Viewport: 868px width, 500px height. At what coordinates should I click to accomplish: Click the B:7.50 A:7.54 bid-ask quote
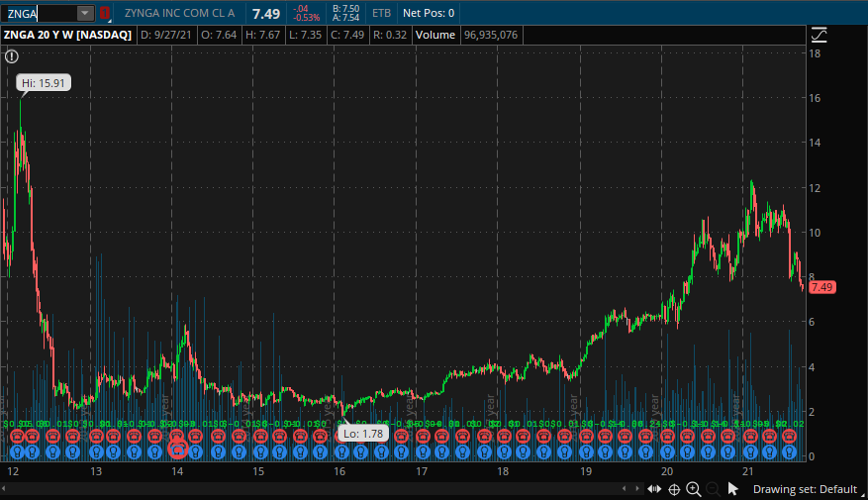click(346, 13)
